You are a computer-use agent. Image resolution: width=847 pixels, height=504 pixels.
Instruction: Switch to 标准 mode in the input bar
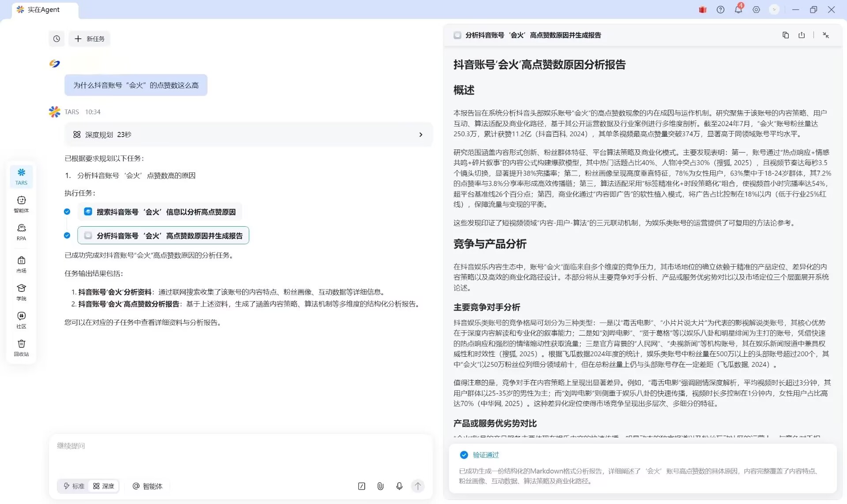73,486
